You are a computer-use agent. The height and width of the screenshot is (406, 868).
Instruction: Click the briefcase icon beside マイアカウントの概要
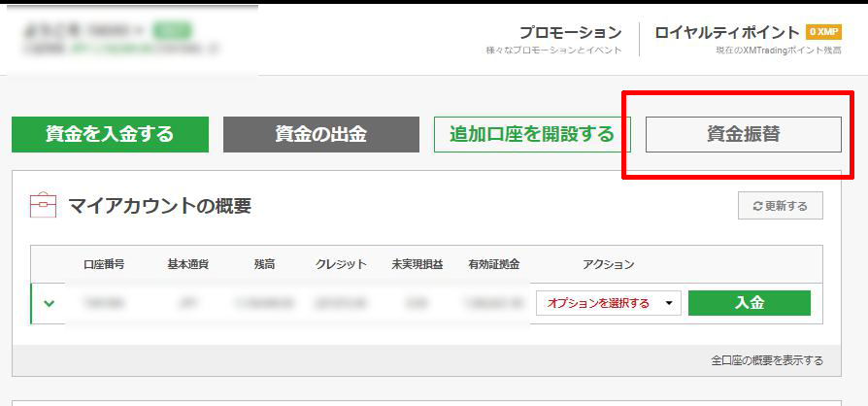click(44, 205)
